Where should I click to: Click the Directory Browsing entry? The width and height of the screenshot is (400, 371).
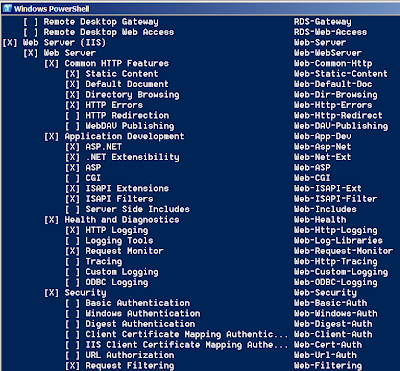point(132,95)
